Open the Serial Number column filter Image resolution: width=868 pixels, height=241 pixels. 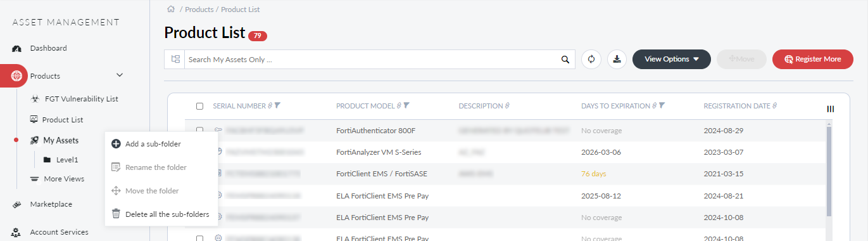(278, 106)
